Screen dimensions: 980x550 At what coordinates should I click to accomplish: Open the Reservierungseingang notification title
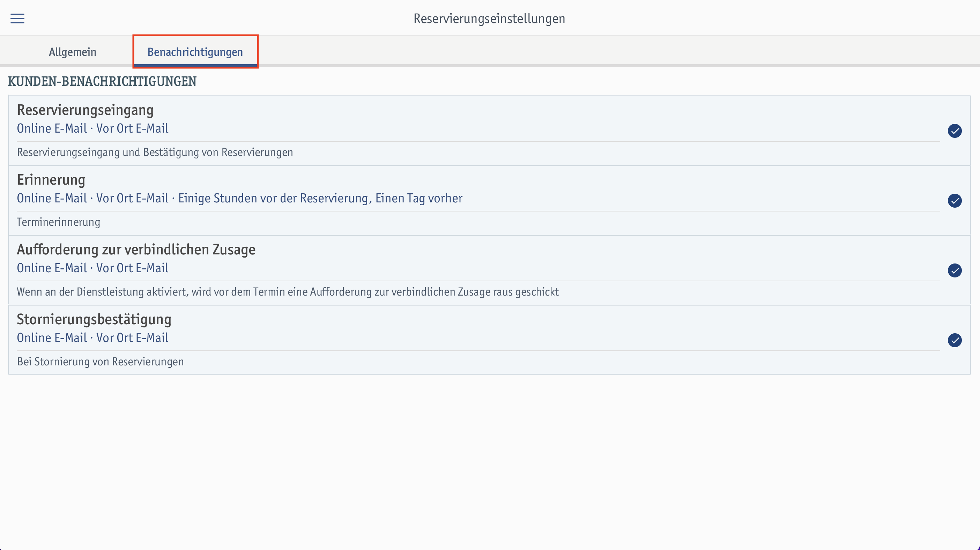[85, 110]
